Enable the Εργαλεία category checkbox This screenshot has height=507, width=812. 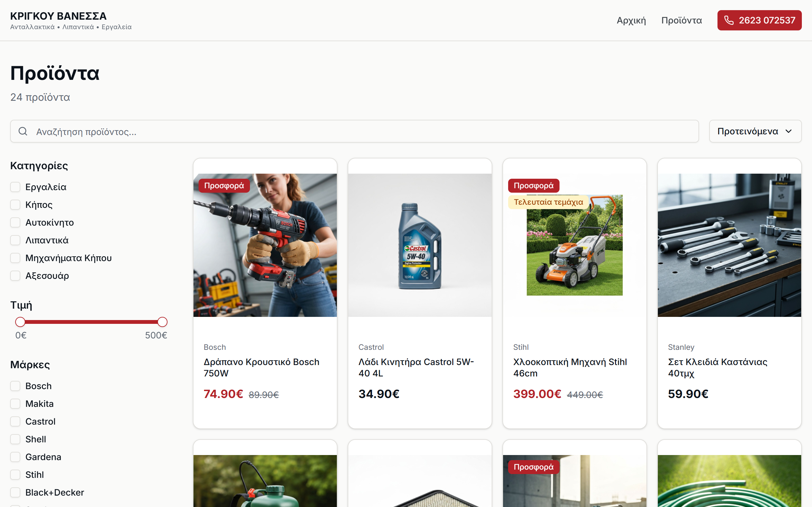coord(15,187)
